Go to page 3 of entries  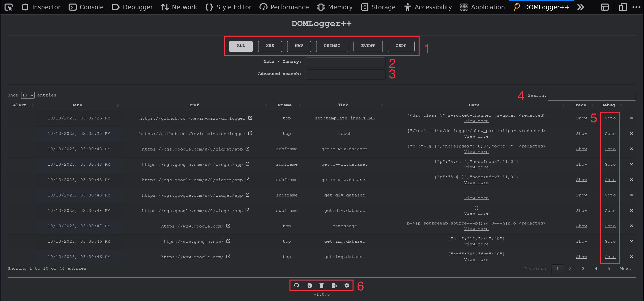pyautogui.click(x=583, y=269)
